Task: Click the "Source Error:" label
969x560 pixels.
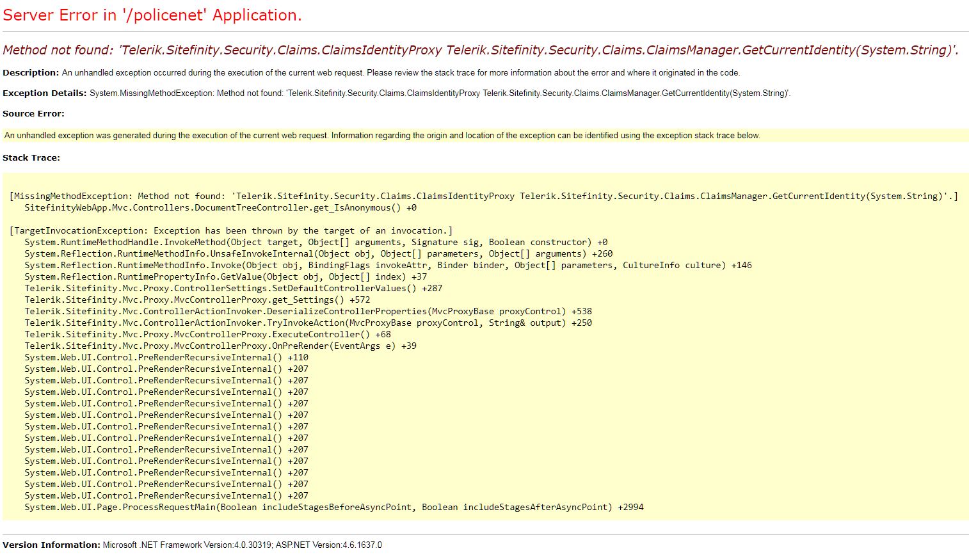Action: coord(33,113)
